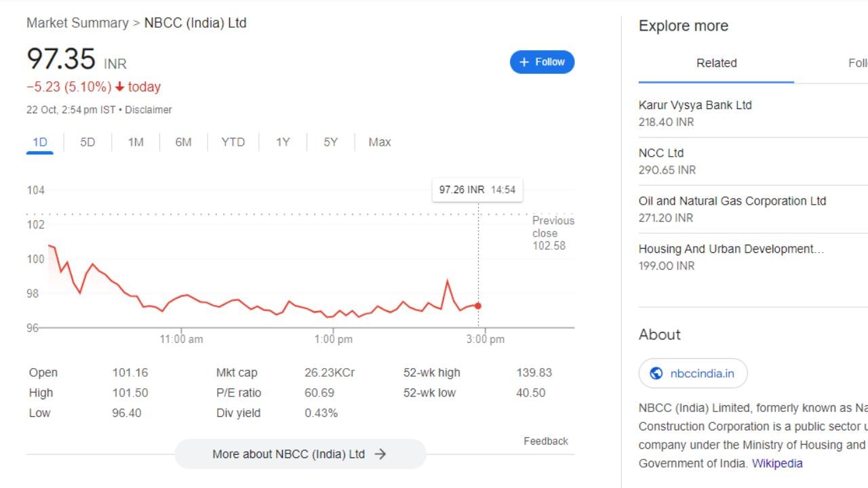This screenshot has height=488, width=868.
Task: Select the 1D time range tab
Action: tap(40, 142)
